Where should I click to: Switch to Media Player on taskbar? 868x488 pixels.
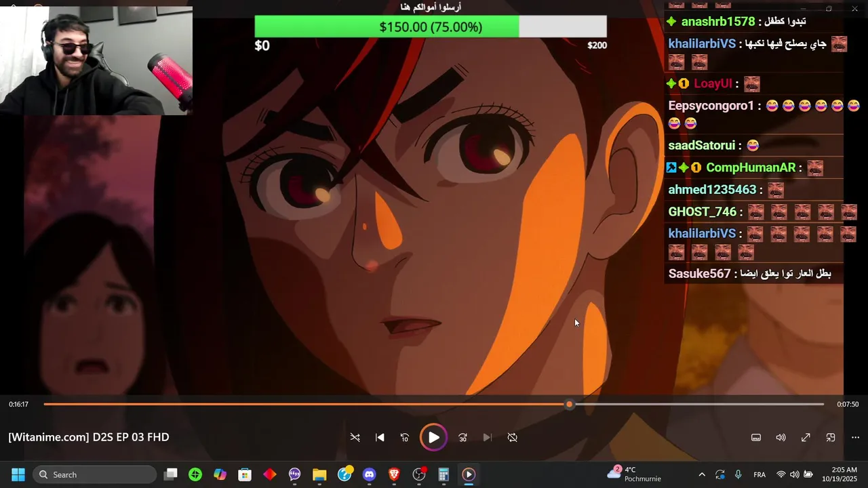coord(469,474)
